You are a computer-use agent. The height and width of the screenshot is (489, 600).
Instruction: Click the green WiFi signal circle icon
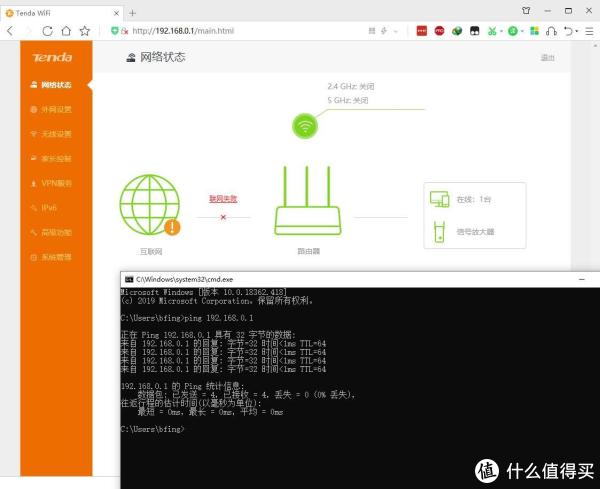305,126
